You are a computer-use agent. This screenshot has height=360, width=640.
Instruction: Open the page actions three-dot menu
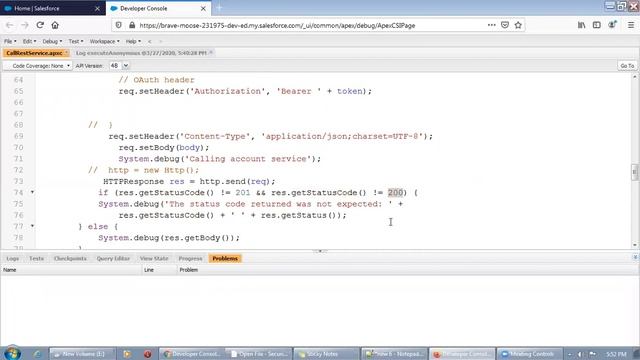[x=491, y=25]
